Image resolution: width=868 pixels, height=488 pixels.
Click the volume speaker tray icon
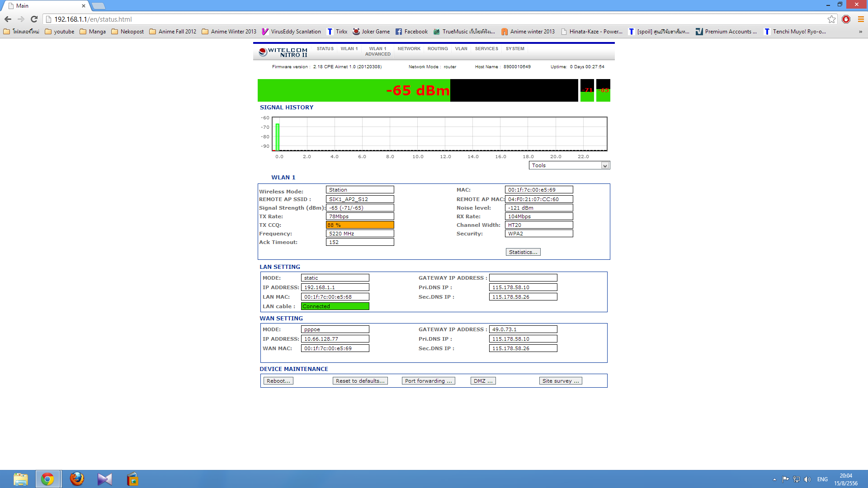point(807,479)
